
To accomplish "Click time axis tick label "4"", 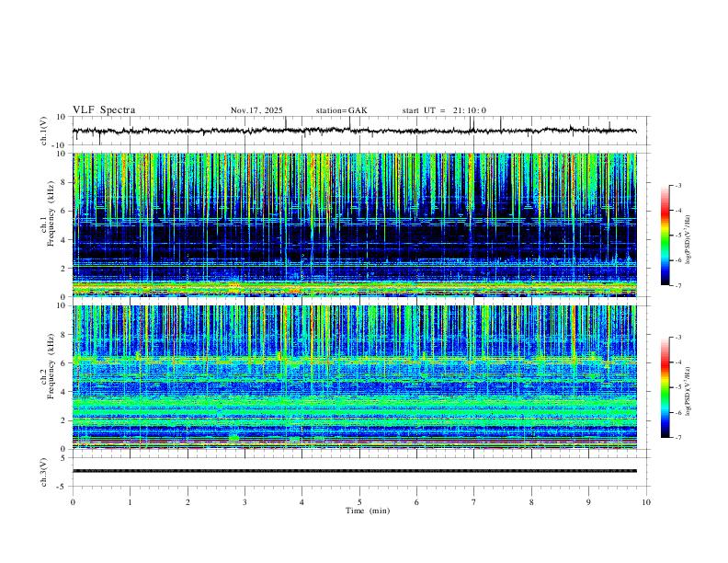I will [302, 502].
